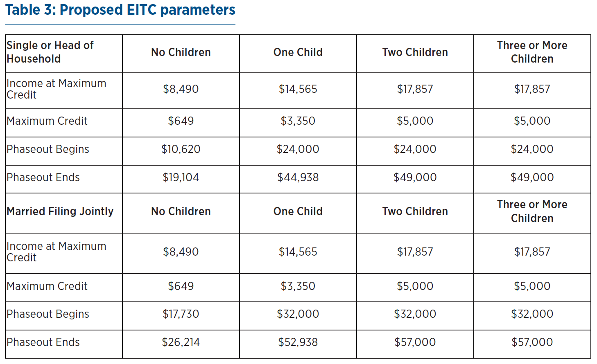The image size is (597, 364).
Task: Click 'No Children' header in the top row
Action: click(181, 52)
